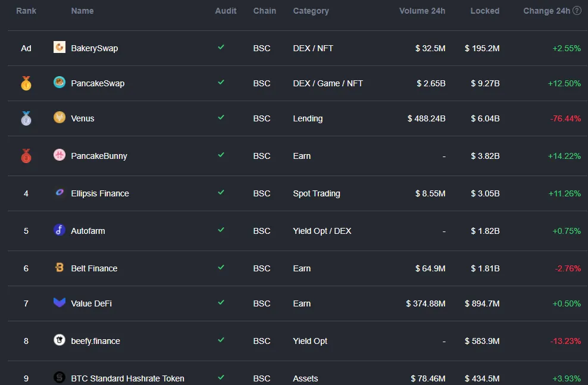
Task: Click the audit checkmark for PancakeSwap
Action: [221, 82]
